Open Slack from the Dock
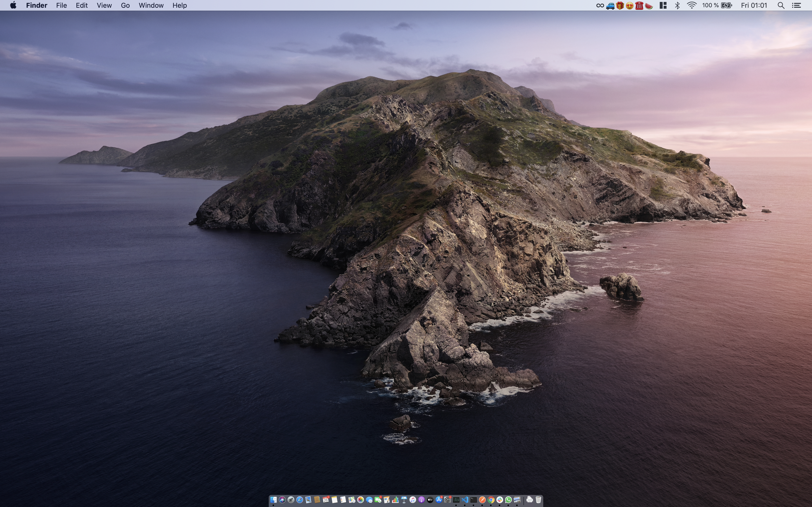Image resolution: width=812 pixels, height=507 pixels. click(x=500, y=500)
